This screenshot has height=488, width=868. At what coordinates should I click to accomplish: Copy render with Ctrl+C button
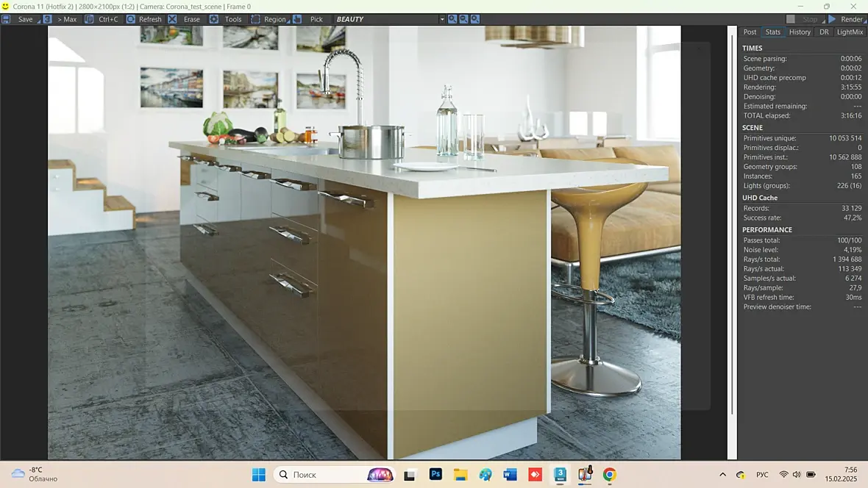tap(108, 19)
